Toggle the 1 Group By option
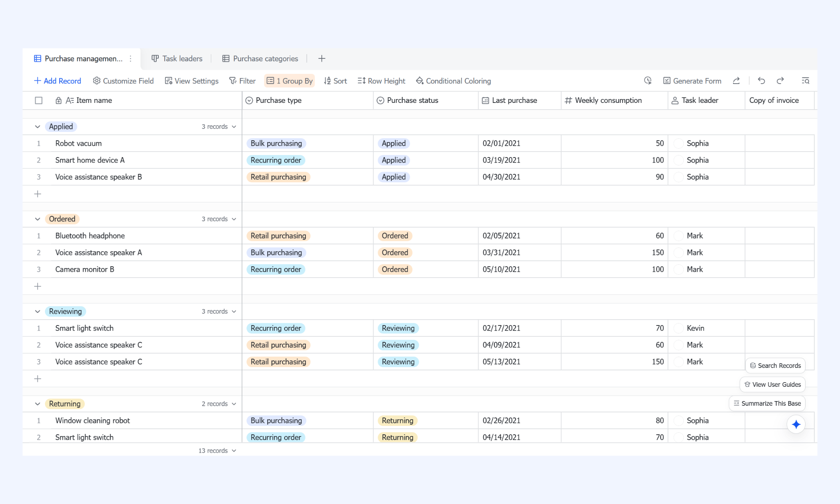The height and width of the screenshot is (504, 840). click(290, 81)
